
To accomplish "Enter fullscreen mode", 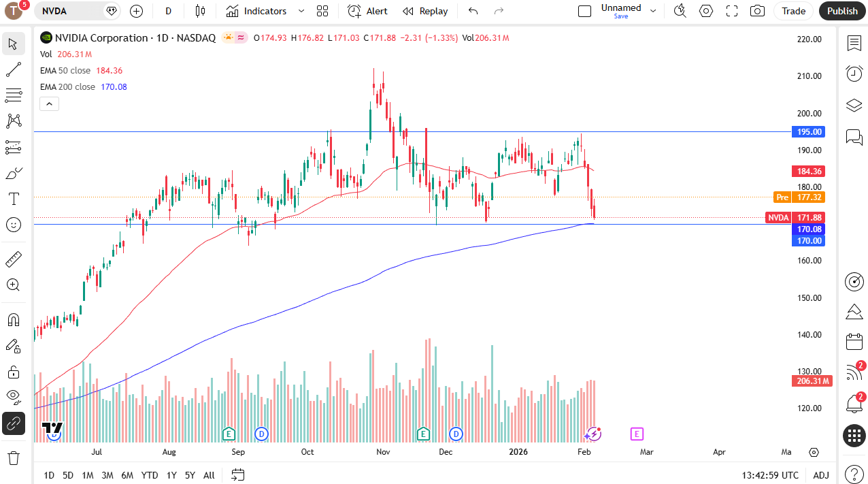I will click(x=732, y=11).
